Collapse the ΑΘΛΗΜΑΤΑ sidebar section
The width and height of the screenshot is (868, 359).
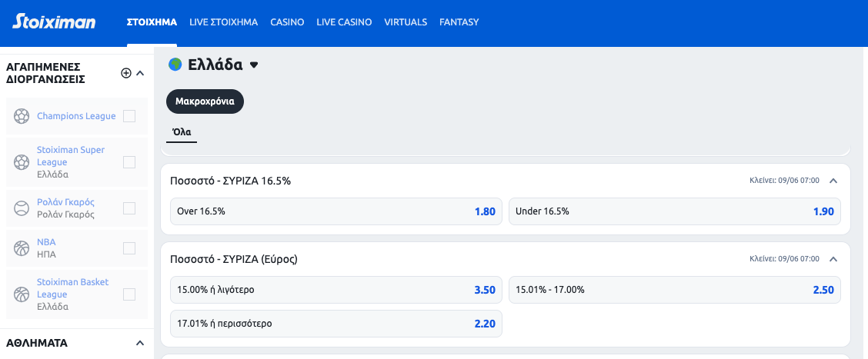tap(140, 343)
